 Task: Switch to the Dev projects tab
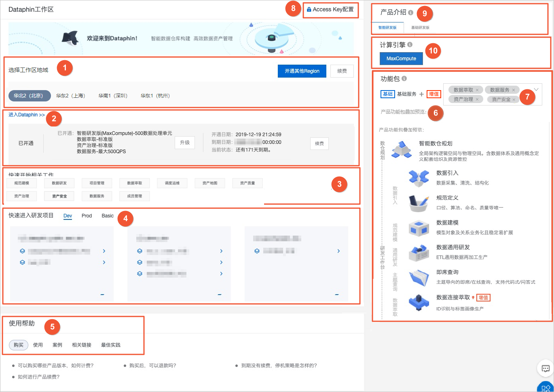click(x=68, y=216)
